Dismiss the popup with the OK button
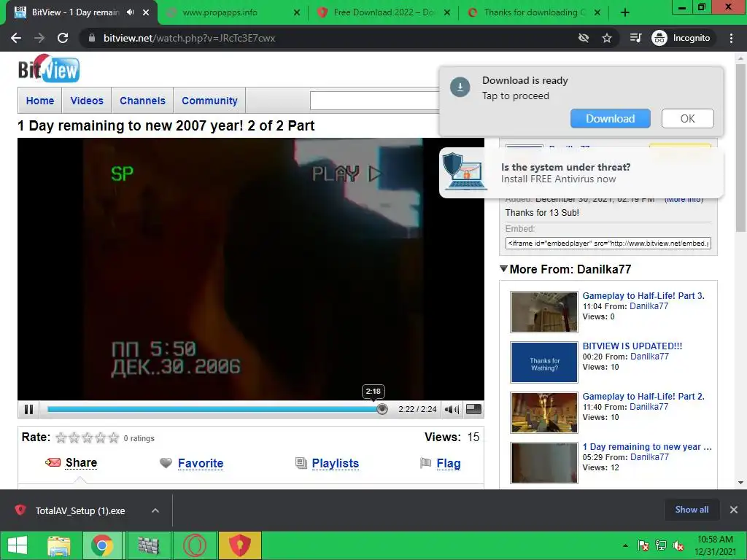 [x=687, y=119]
